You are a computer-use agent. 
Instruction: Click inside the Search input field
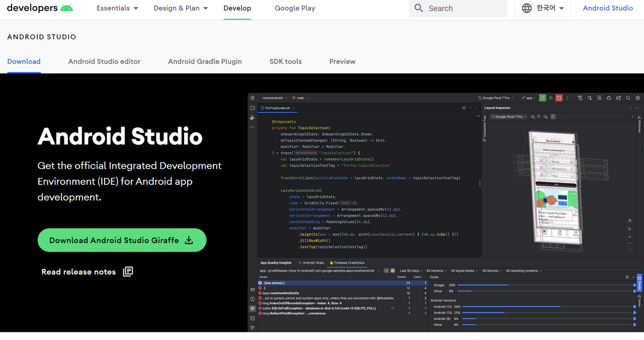click(458, 8)
